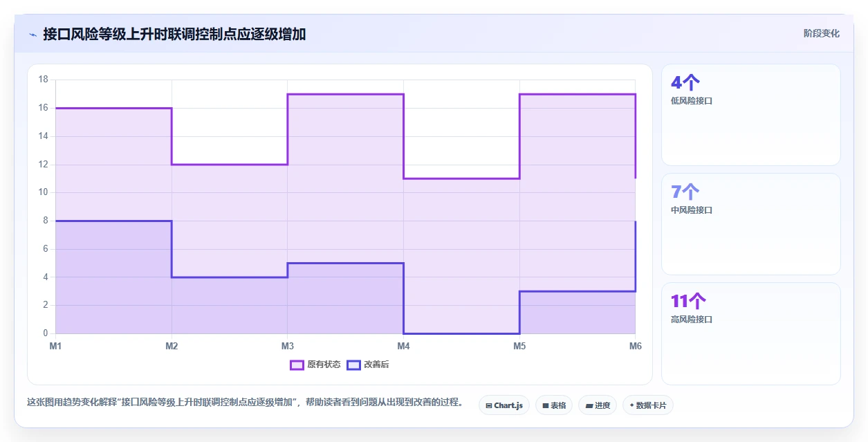Select the 表格 tag chip
Screen dimensions: 868x442
click(x=553, y=405)
